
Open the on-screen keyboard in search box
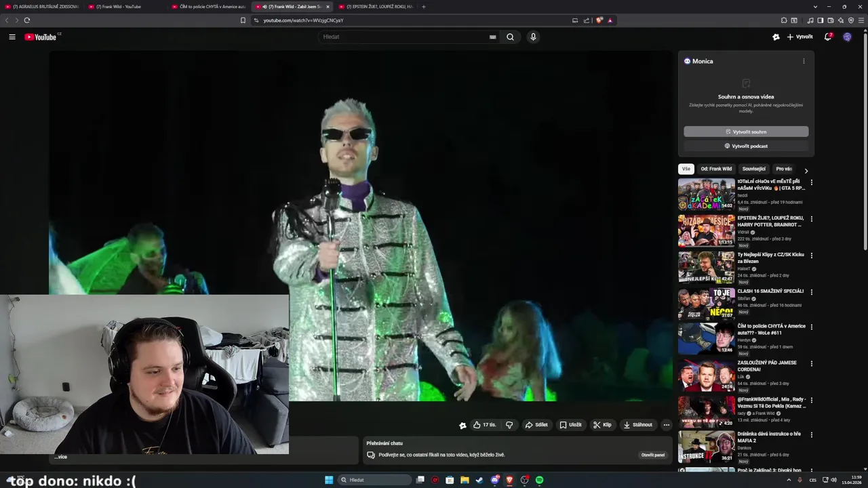pos(493,37)
